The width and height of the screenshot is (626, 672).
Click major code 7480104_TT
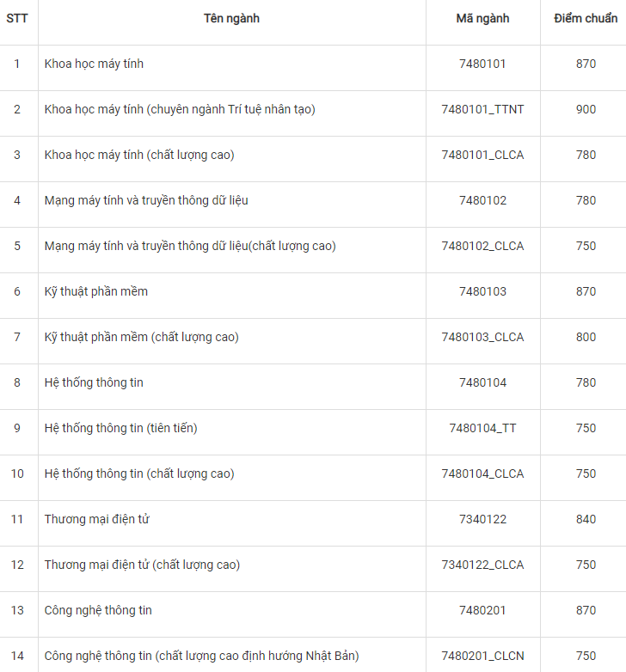(482, 429)
